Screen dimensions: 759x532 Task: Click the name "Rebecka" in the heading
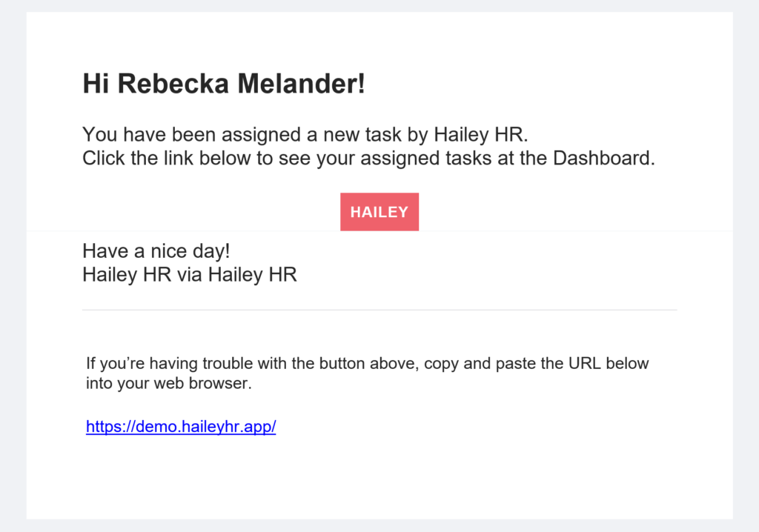173,83
